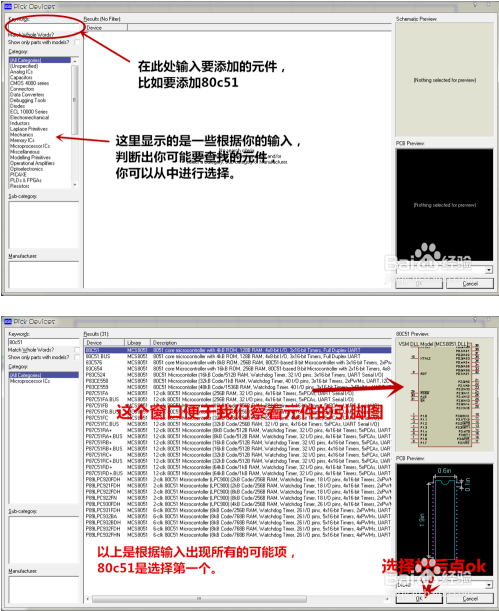Select the P89LPC920FDH device row
499x611 pixels.
click(x=238, y=479)
